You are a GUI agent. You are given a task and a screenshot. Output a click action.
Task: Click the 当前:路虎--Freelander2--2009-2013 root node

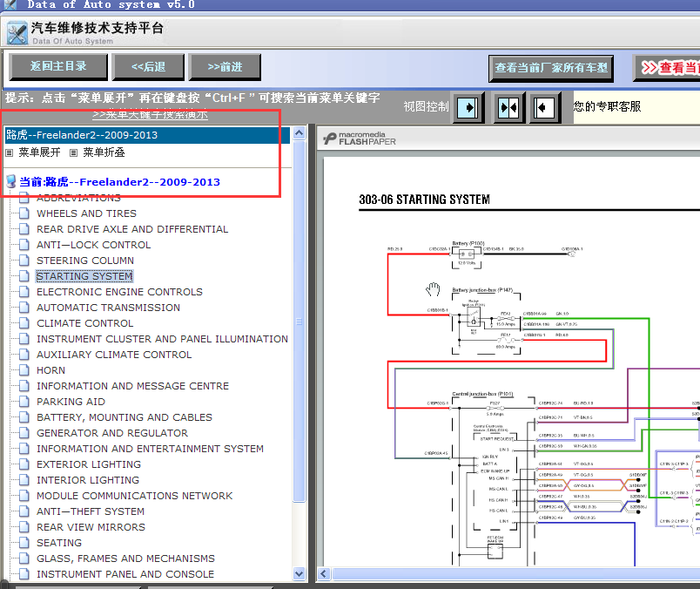(x=119, y=182)
